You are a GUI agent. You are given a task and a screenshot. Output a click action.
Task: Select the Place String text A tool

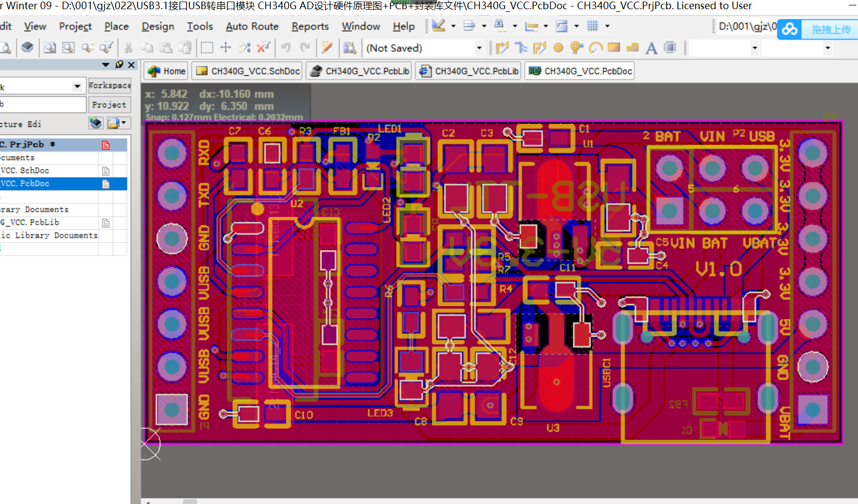click(652, 48)
